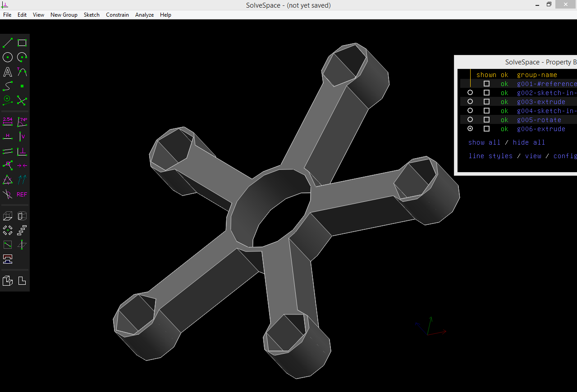
Task: Toggle shown checkbox for g006-extrude
Action: coord(486,129)
